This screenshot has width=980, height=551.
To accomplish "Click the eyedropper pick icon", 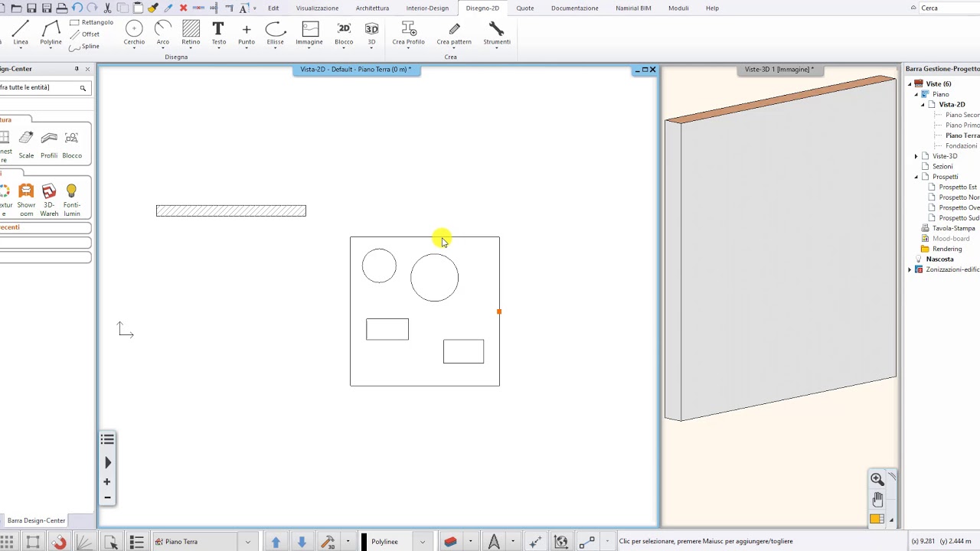I will 168,8.
